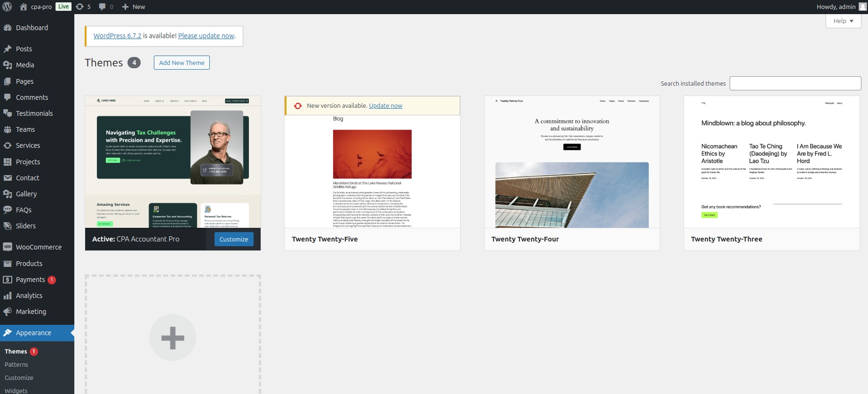Click the Contact envelope icon

8,178
